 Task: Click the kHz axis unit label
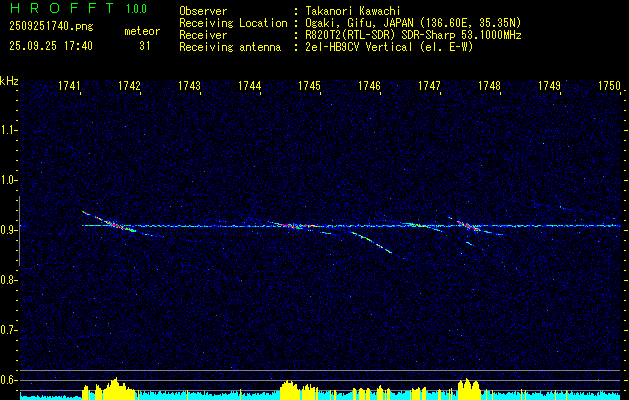pyautogui.click(x=9, y=82)
